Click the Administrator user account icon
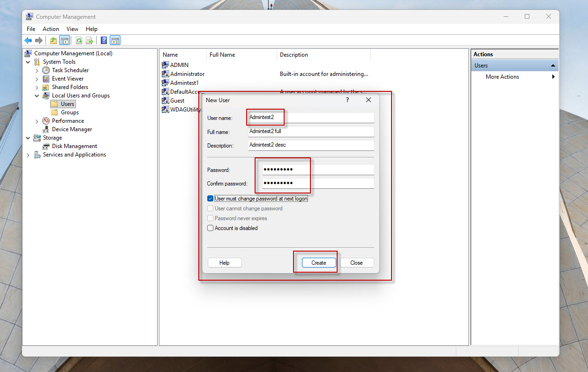 [165, 74]
